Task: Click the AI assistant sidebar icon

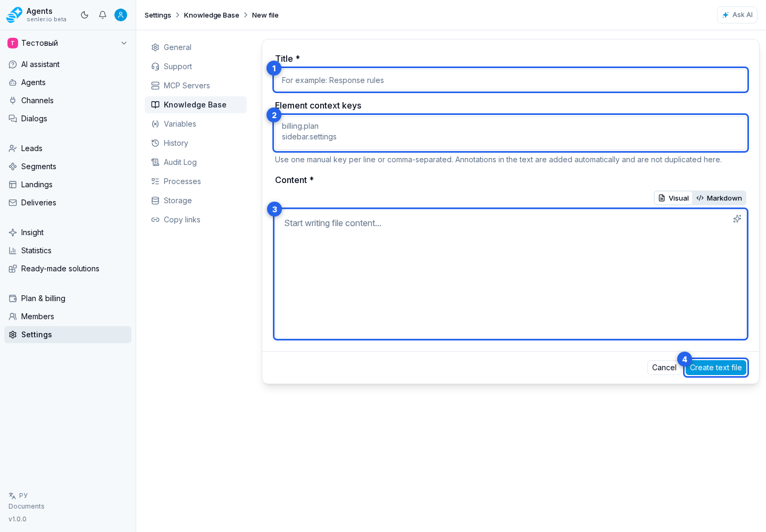Action: click(13, 64)
